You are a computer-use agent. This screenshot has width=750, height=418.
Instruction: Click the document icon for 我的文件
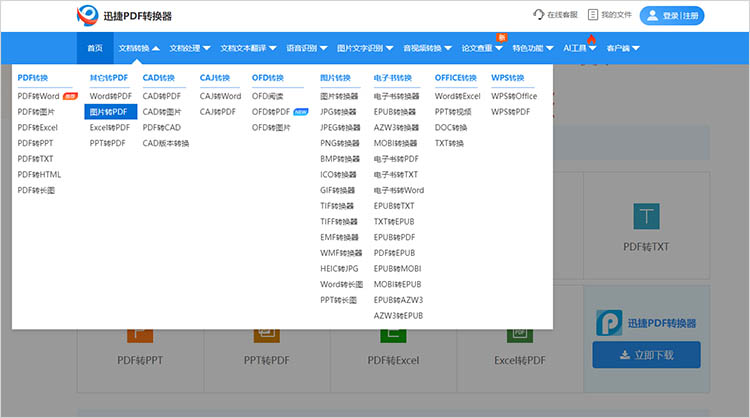tap(593, 15)
